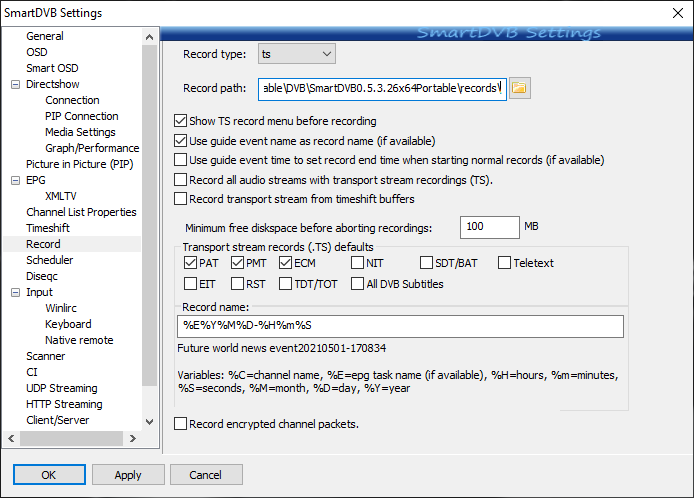This screenshot has width=694, height=498.
Task: Browse for record path folder icon
Action: coord(520,88)
